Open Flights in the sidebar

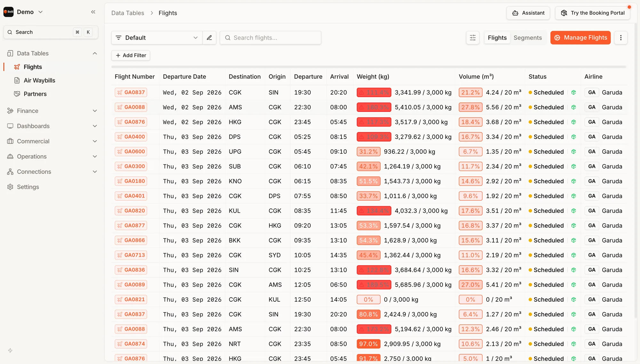(33, 67)
